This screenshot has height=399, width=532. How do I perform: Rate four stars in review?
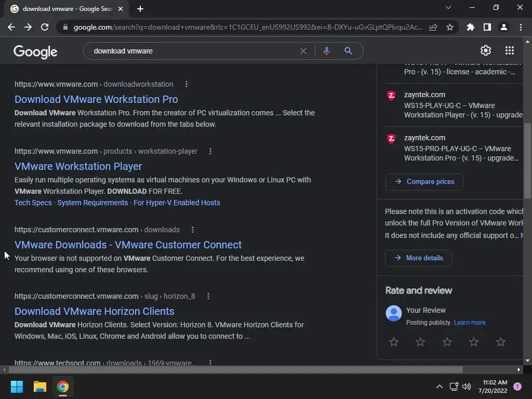coord(474,342)
